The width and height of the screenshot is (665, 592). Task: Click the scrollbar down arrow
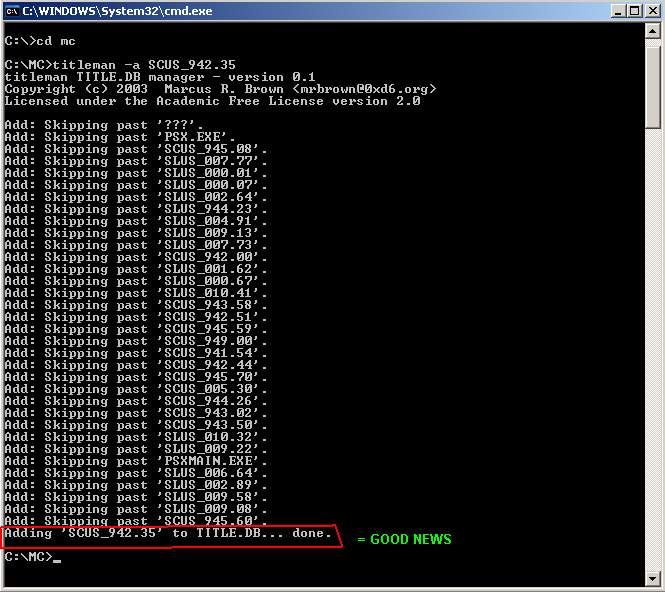click(652, 578)
